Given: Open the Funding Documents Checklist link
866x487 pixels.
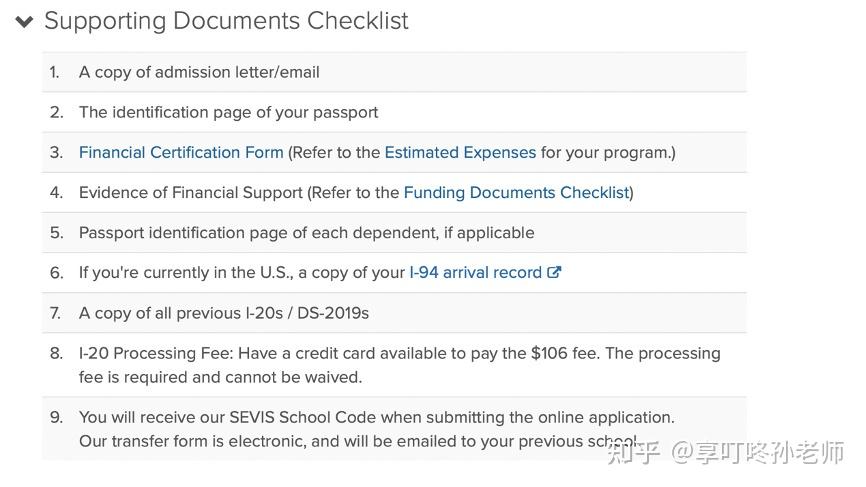Looking at the screenshot, I should (x=516, y=193).
